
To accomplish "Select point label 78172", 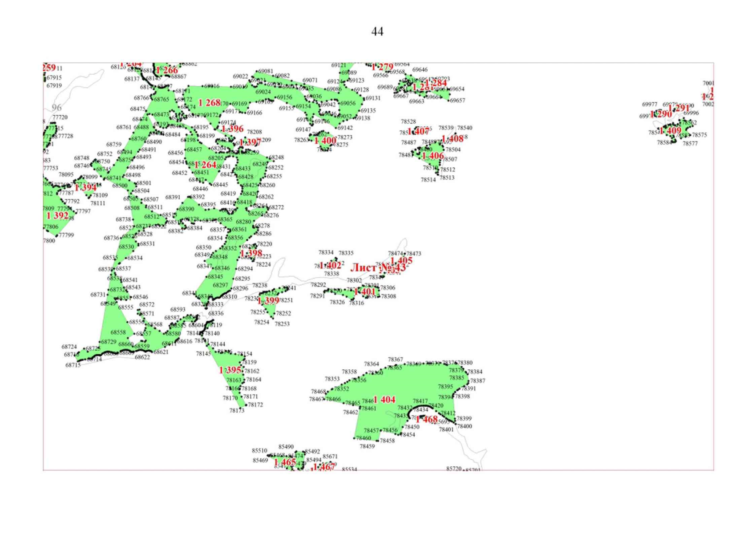I will (x=255, y=405).
